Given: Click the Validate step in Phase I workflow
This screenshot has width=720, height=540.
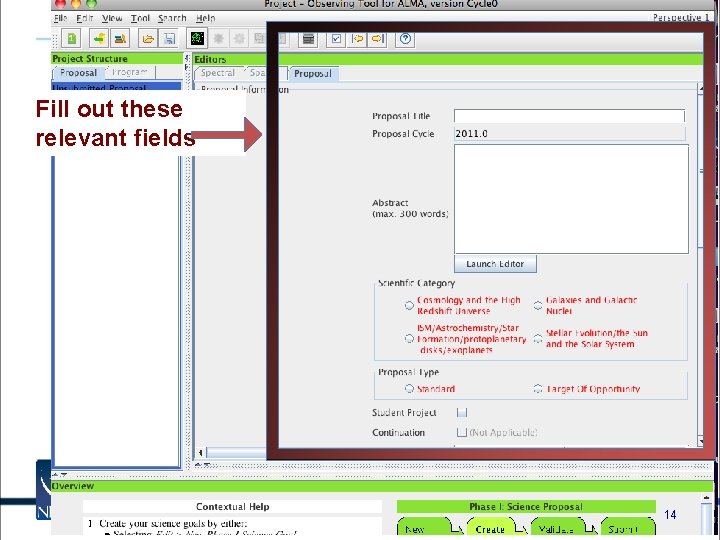Looking at the screenshot, I should [556, 528].
